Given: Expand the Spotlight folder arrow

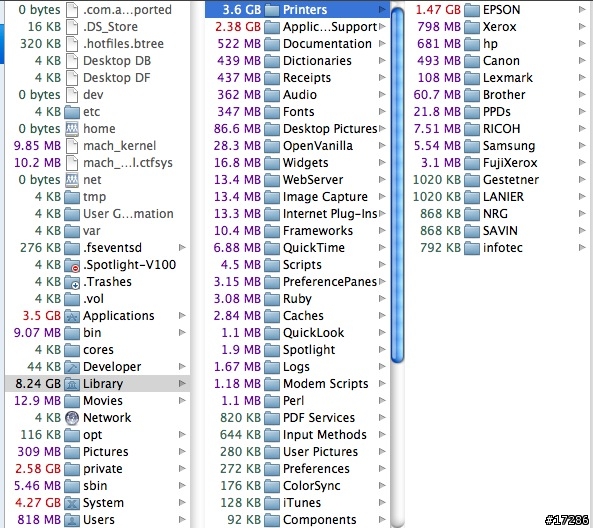Looking at the screenshot, I should 382,349.
